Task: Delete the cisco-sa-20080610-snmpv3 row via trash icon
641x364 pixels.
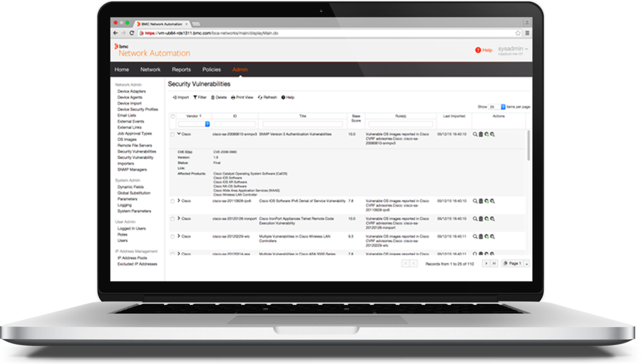Action: pos(481,134)
